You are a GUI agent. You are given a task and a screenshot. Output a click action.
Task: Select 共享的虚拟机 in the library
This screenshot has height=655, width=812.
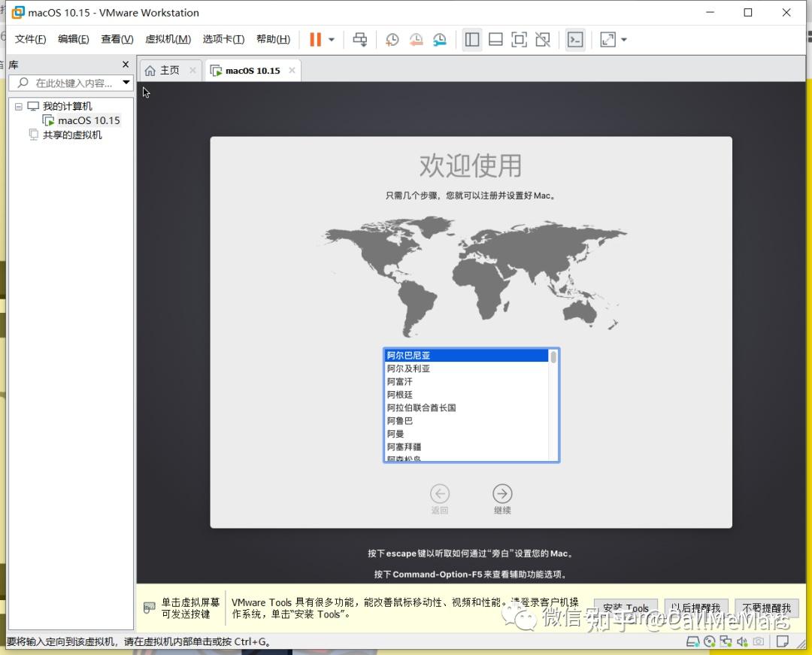point(72,135)
